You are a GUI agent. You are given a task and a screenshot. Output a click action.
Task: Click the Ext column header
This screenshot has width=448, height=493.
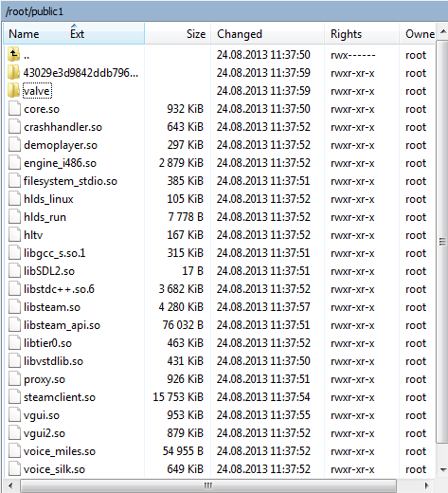(77, 34)
